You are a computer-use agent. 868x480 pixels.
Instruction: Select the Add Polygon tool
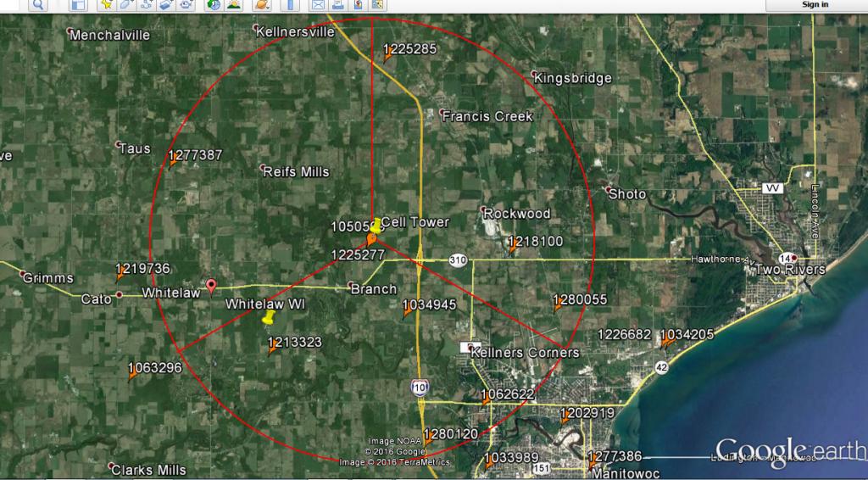[126, 4]
